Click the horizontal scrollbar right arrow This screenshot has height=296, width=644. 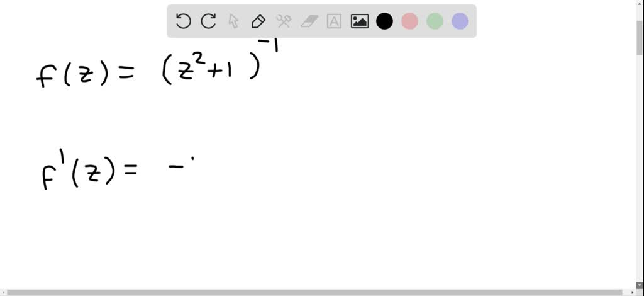[x=633, y=292]
